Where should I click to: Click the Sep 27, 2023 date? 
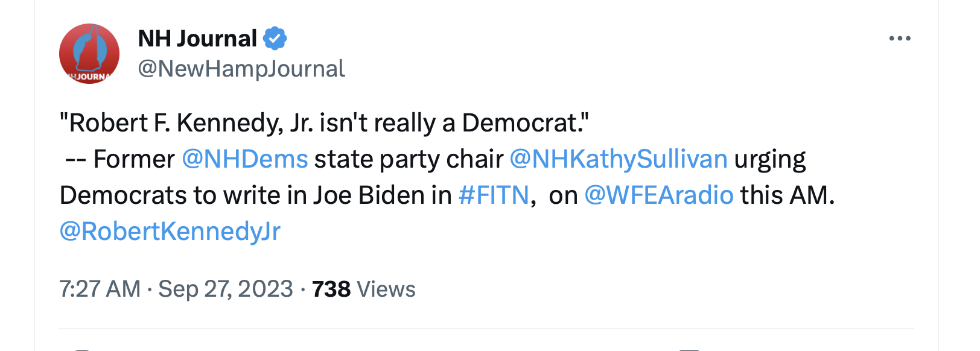click(226, 289)
